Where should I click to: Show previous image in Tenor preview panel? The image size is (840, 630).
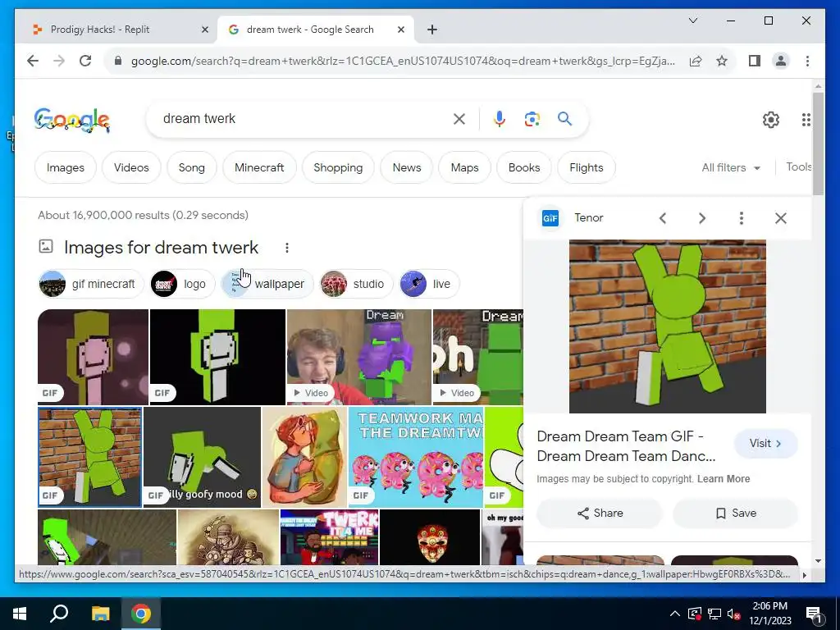[x=663, y=218]
